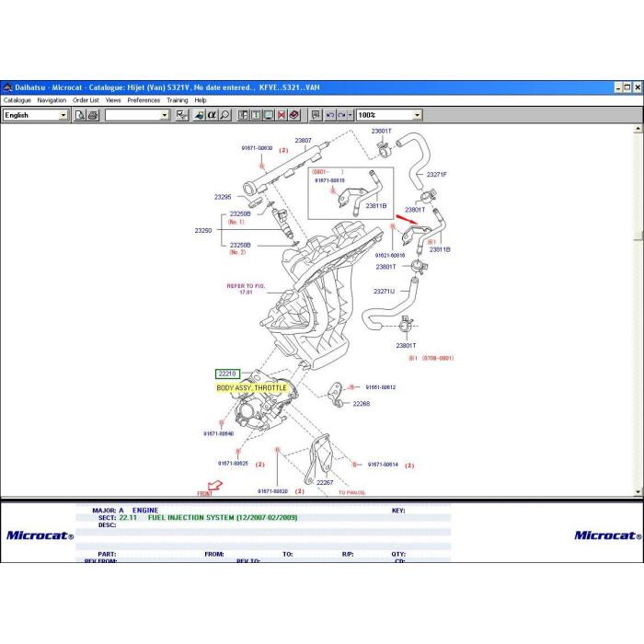Open the Training menu

[178, 100]
